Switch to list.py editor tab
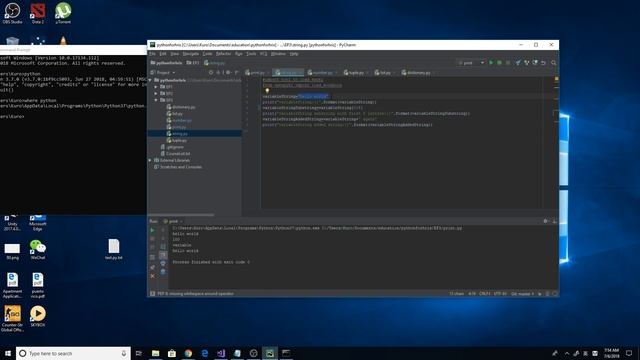The width and height of the screenshot is (640, 360). click(384, 73)
